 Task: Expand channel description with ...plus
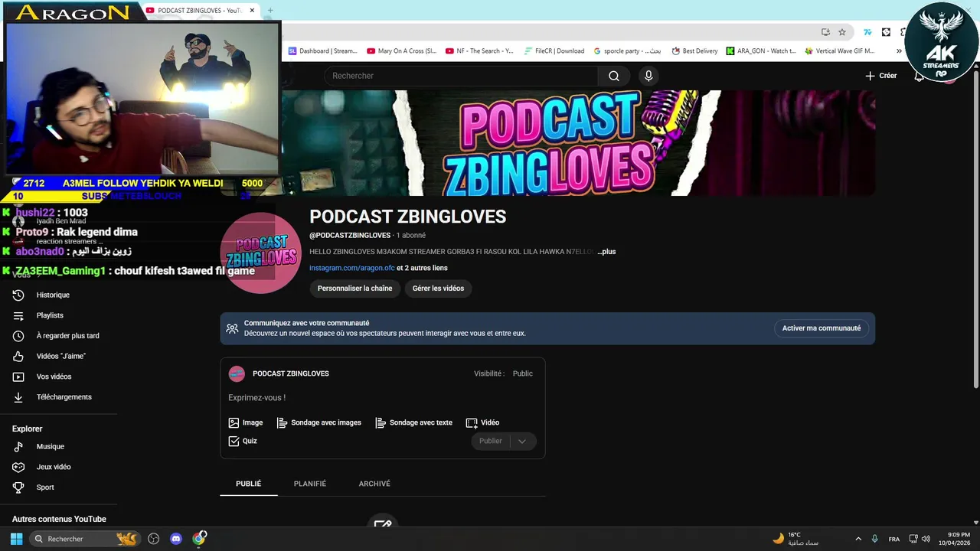(x=606, y=252)
